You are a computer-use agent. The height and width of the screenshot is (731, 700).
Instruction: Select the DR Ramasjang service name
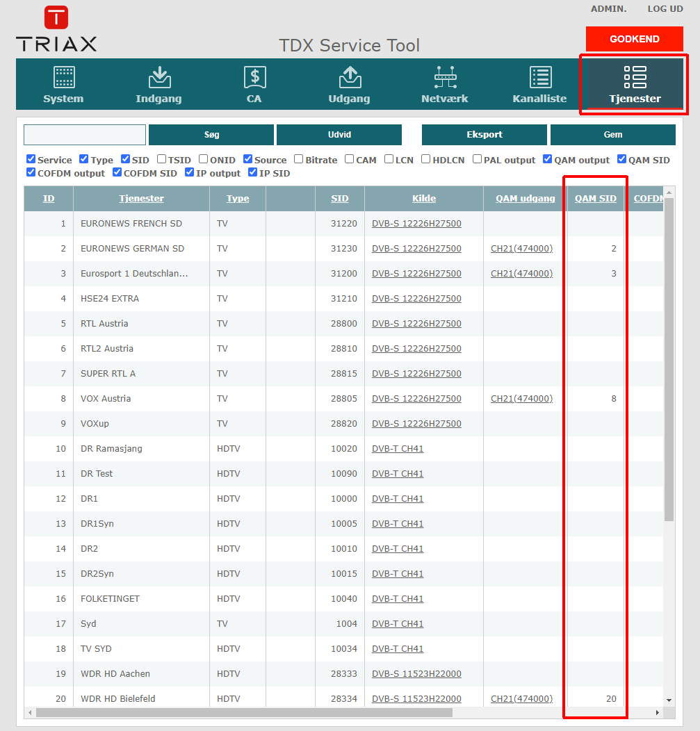pos(111,449)
